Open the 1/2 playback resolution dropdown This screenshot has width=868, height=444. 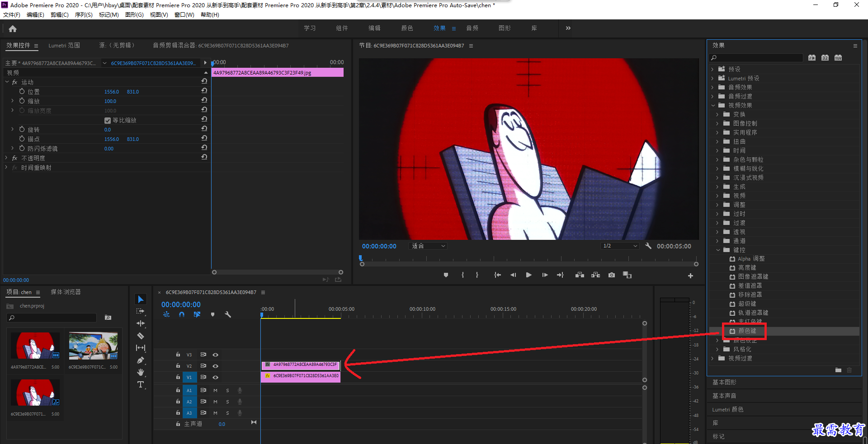tap(620, 246)
